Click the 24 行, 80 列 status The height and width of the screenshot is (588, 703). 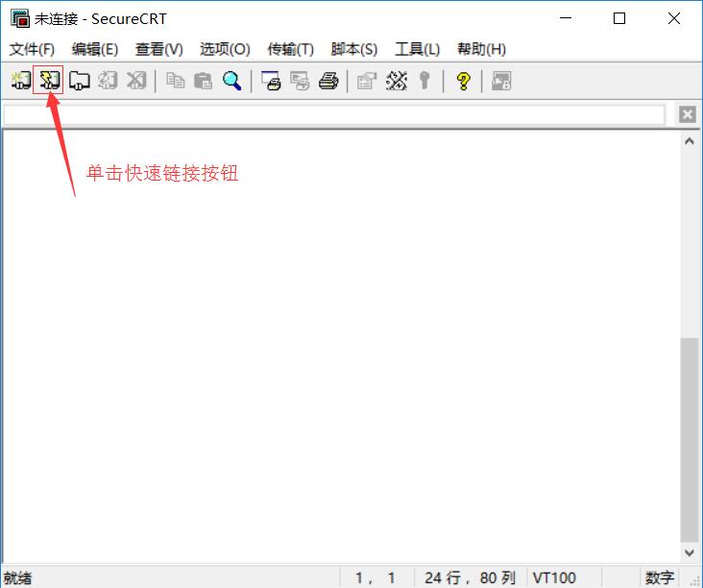pyautogui.click(x=470, y=577)
